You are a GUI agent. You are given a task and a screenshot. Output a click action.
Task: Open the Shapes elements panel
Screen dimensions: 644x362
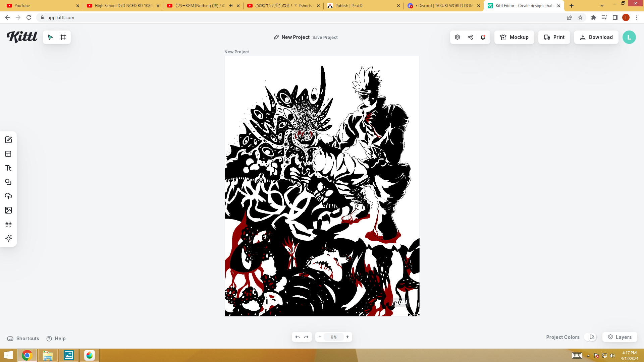8,182
